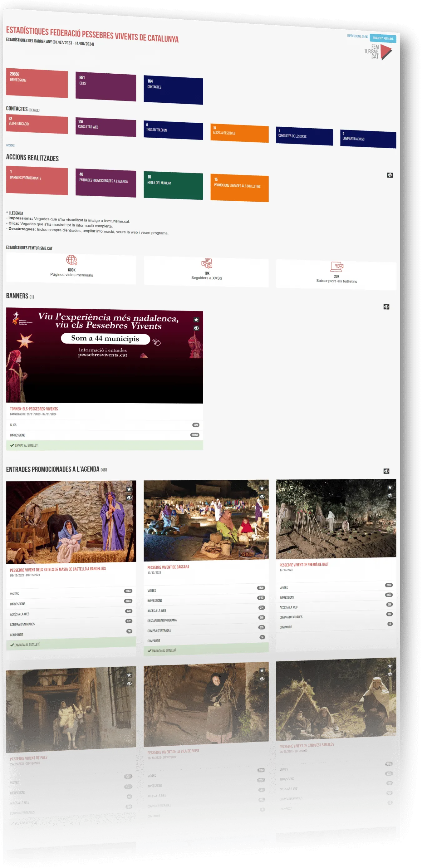Click the Bàscara 'Descarregar Programa' row
Viewport: 422px width, 868px height.
click(x=206, y=619)
